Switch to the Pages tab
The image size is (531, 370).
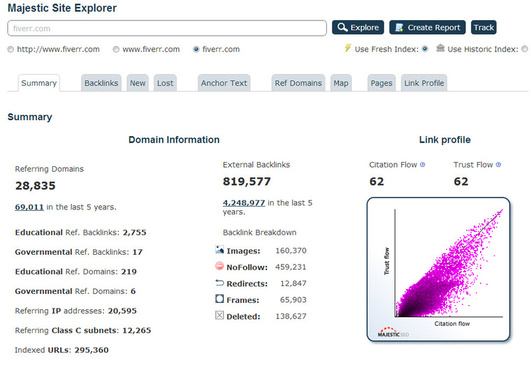(x=381, y=83)
